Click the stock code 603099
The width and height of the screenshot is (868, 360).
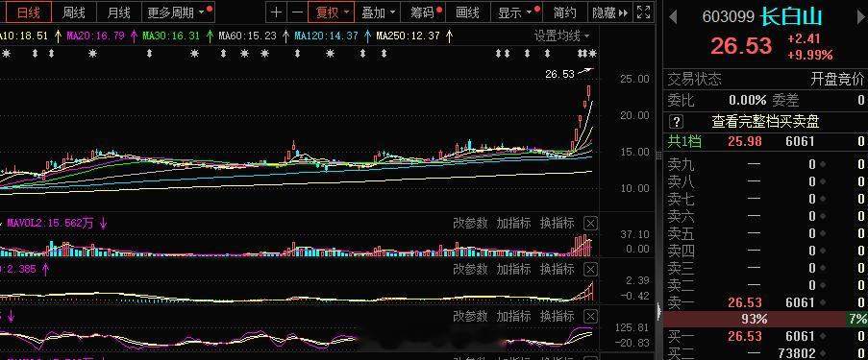[728, 17]
